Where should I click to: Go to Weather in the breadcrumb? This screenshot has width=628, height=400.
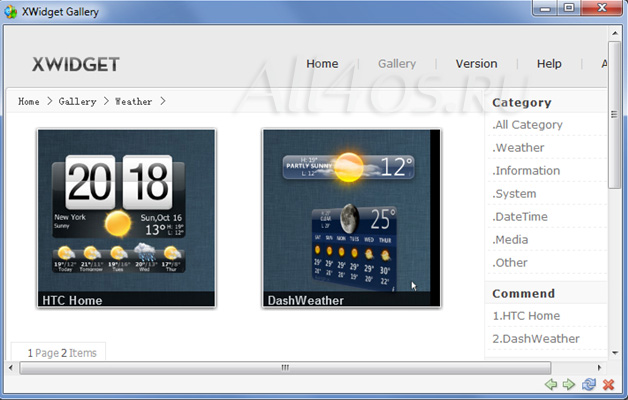click(x=133, y=101)
